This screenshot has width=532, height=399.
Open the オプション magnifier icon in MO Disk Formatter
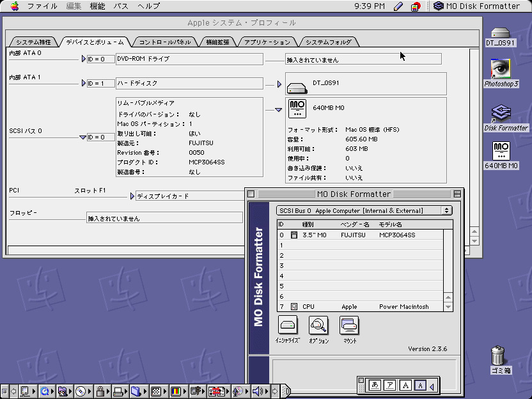tap(318, 325)
